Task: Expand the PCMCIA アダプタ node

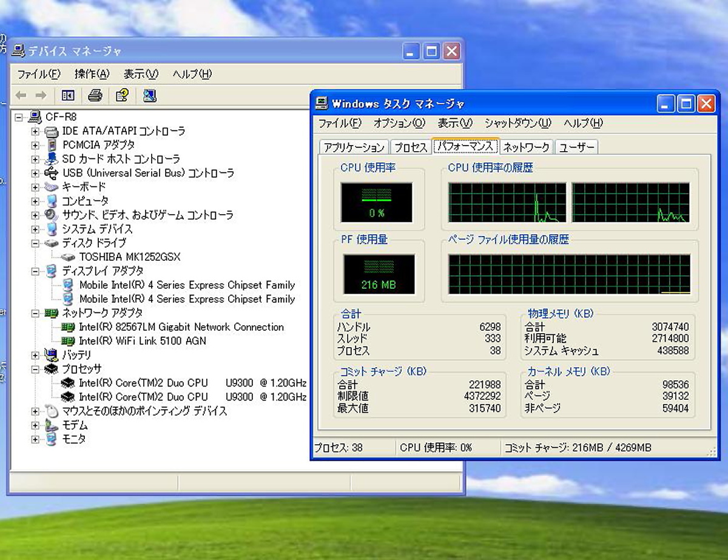Action: (35, 145)
